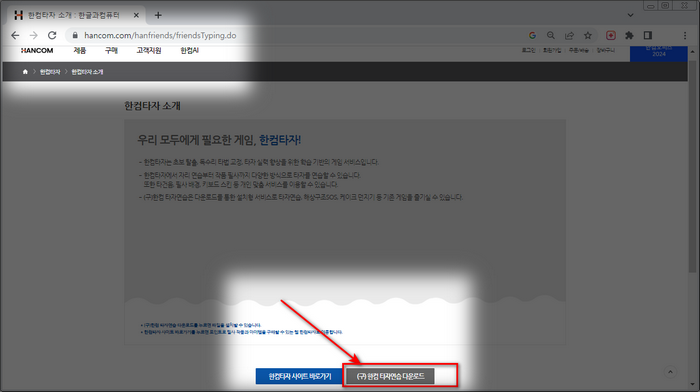Viewport: 700px width, 392px height.
Task: Click the red plus extension icon
Action: tap(611, 35)
